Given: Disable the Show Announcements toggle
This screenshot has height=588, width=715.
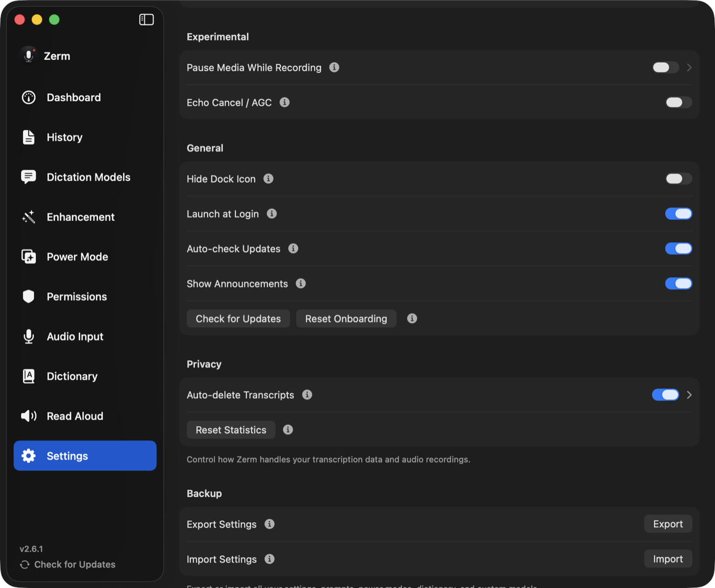Looking at the screenshot, I should click(679, 283).
